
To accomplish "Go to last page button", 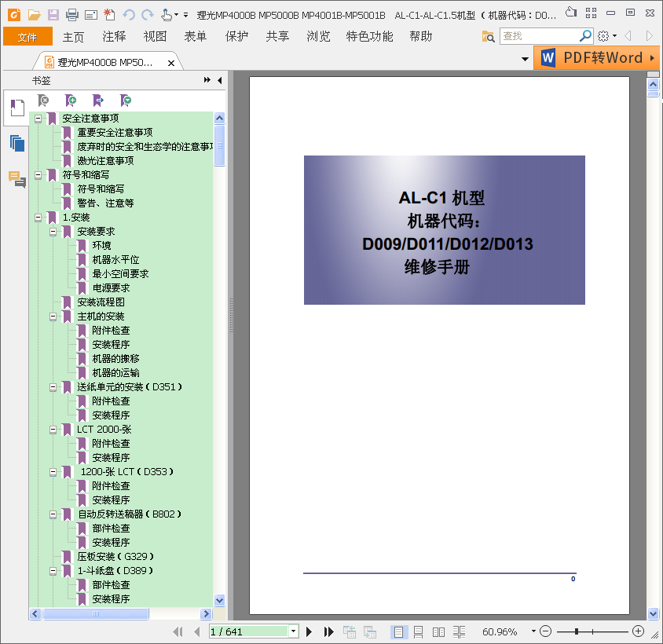I will coord(328,631).
